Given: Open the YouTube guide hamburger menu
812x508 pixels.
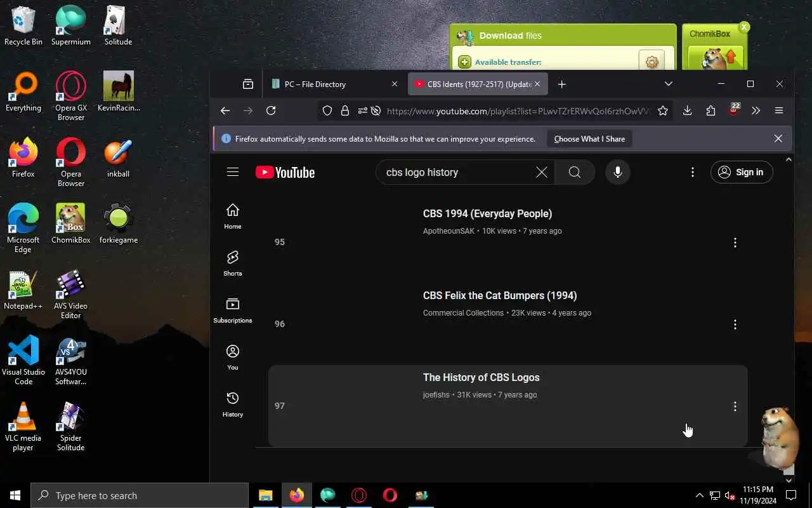Looking at the screenshot, I should pos(233,172).
